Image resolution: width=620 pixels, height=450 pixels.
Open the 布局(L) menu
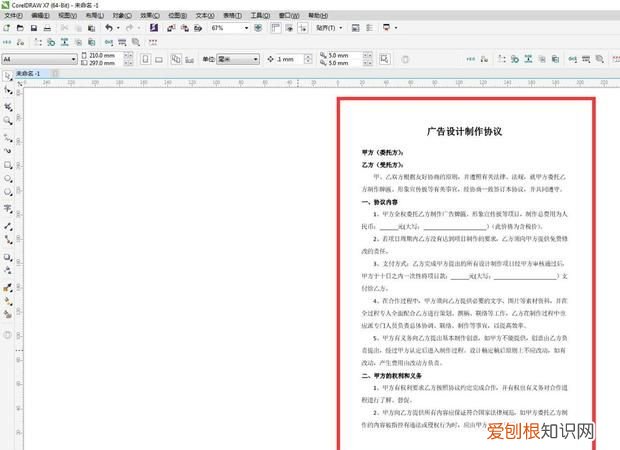click(95, 15)
